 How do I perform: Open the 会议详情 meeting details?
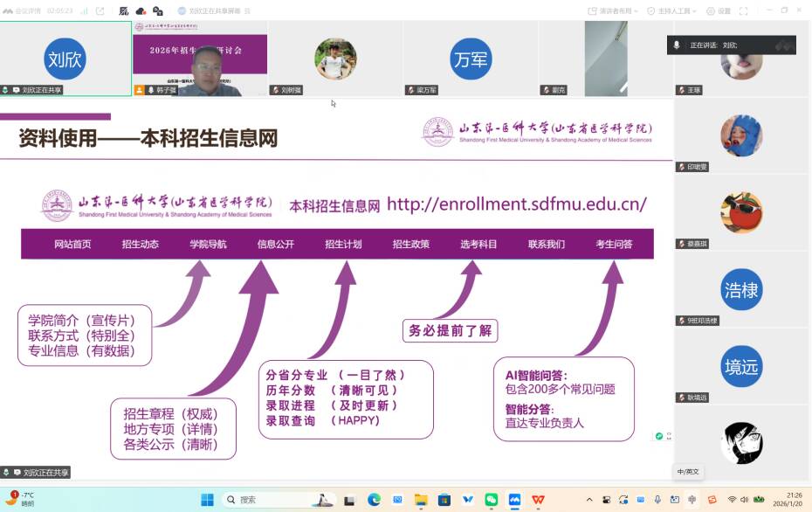pyautogui.click(x=23, y=10)
